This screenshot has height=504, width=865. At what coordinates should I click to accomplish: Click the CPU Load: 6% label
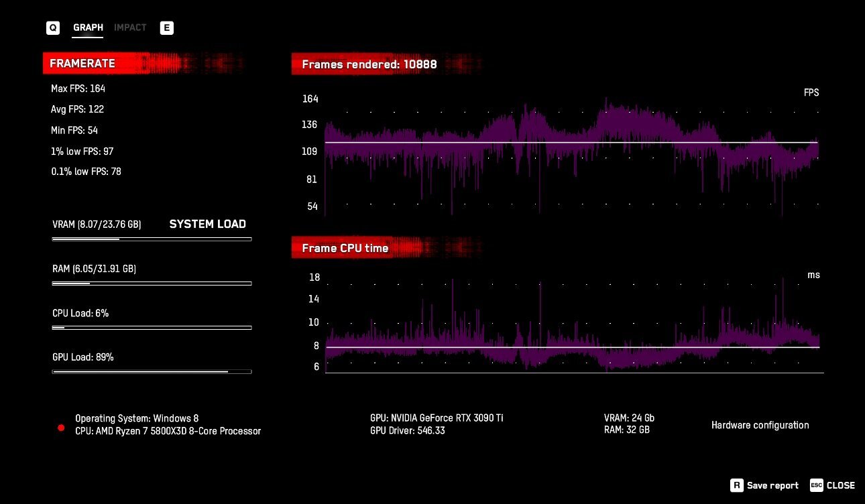point(80,313)
